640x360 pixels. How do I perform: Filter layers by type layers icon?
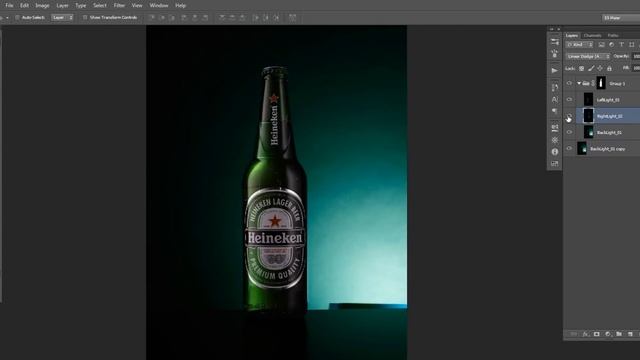pyautogui.click(x=622, y=44)
